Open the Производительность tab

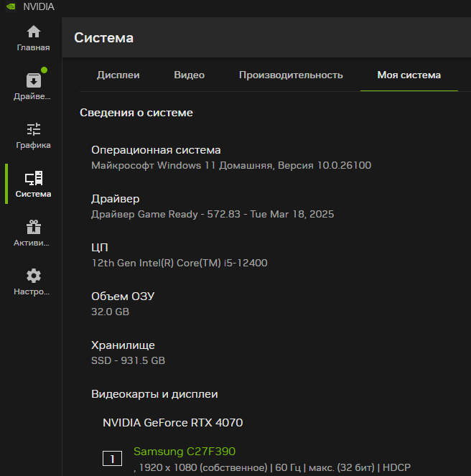[x=291, y=75]
